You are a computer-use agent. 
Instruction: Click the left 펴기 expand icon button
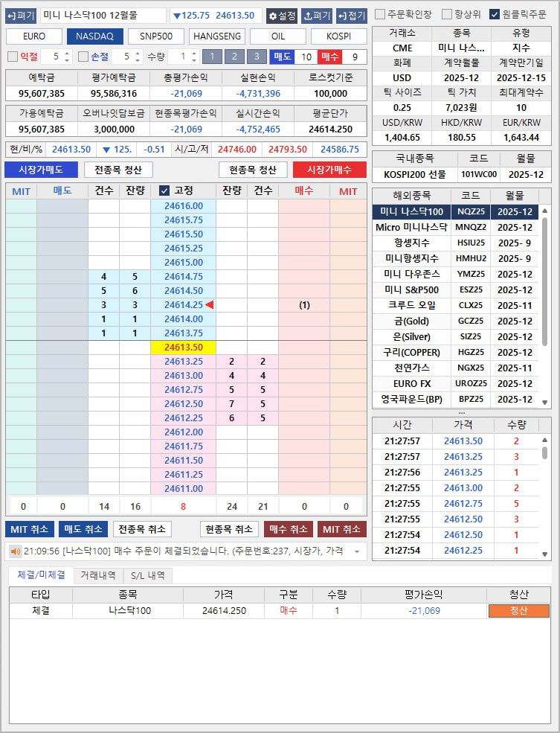pyautogui.click(x=21, y=16)
